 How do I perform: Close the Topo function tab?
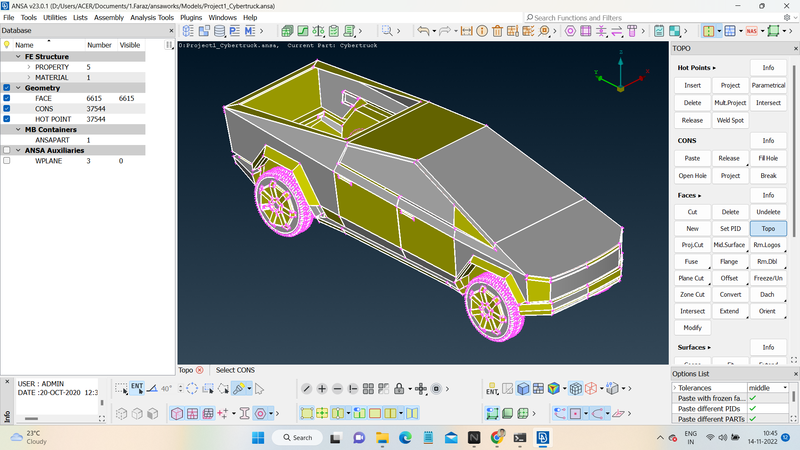199,370
